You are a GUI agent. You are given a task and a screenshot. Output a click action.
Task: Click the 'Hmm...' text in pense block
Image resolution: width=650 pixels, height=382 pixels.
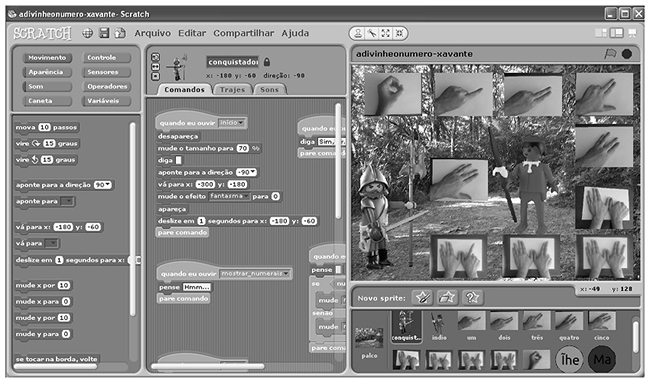point(196,287)
